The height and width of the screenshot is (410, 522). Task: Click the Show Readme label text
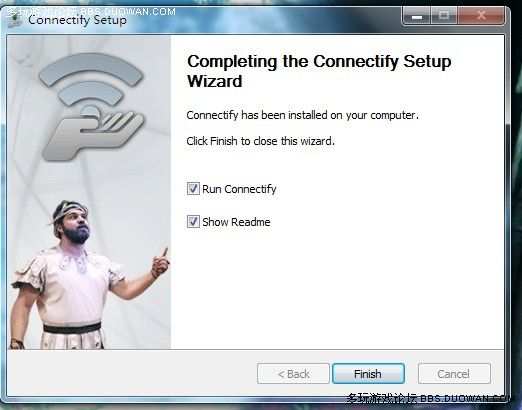coord(236,222)
